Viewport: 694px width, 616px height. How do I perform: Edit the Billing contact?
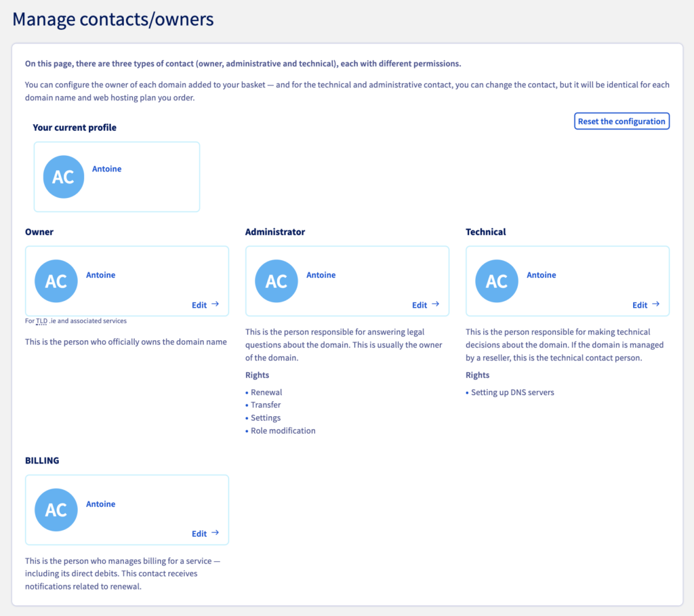click(x=205, y=533)
